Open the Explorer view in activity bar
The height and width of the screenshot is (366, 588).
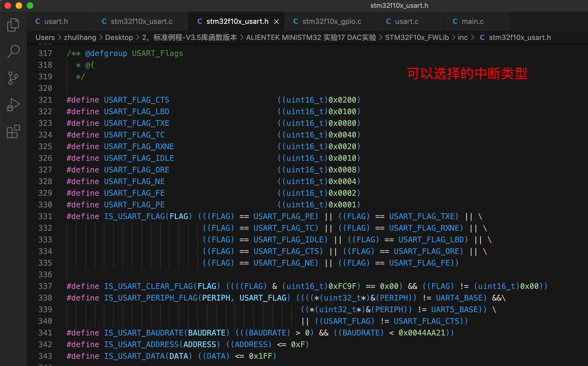[13, 25]
